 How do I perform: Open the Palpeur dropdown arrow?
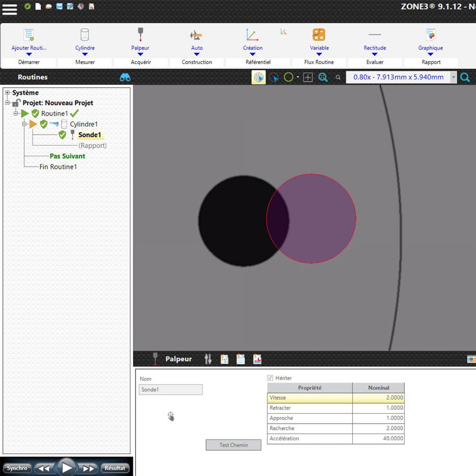(x=140, y=54)
